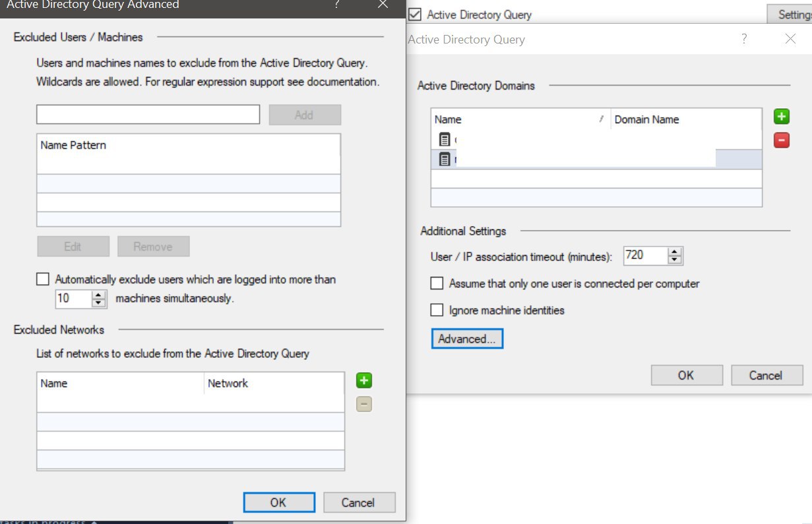This screenshot has width=812, height=524.
Task: Click Cancel in Active Directory Query dialog
Action: 766,375
